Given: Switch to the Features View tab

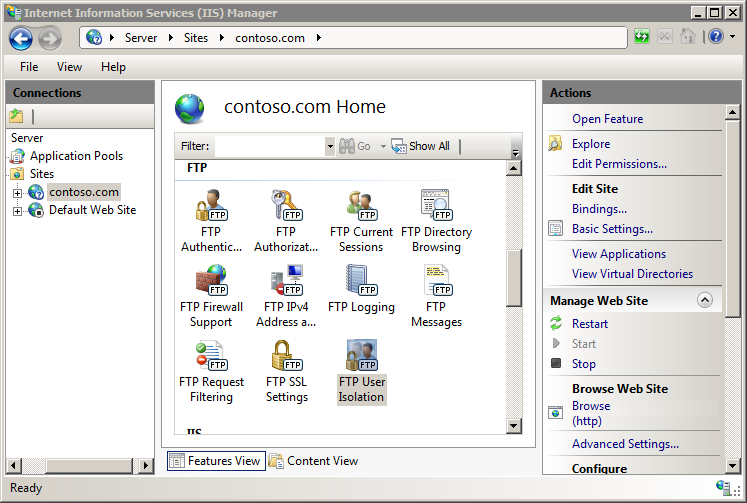Looking at the screenshot, I should pyautogui.click(x=216, y=461).
